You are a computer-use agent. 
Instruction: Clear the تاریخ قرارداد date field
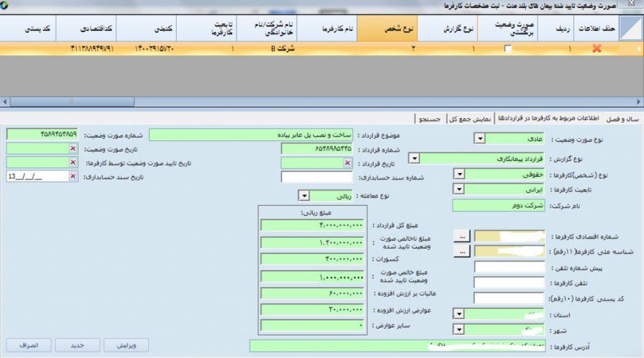pyautogui.click(x=347, y=162)
